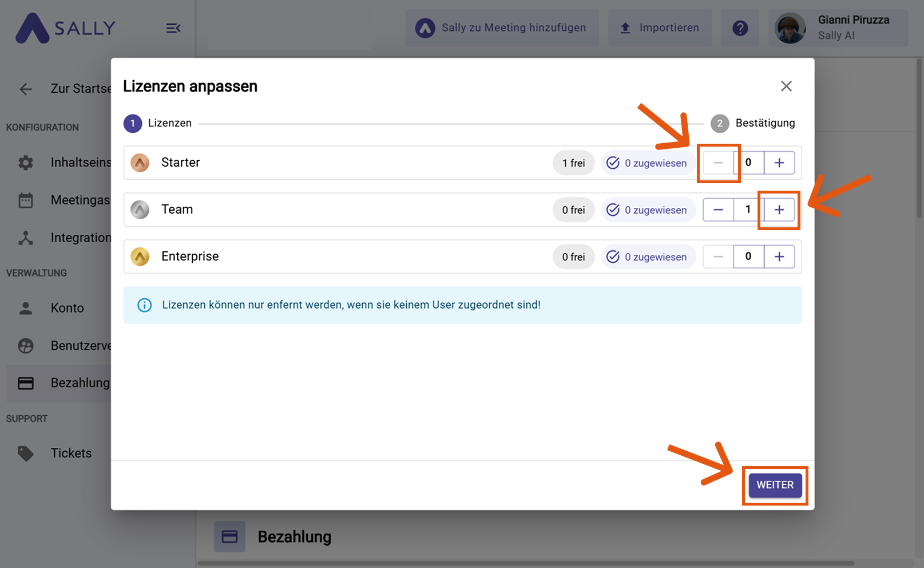Click the Importieren upload button

coord(660,28)
